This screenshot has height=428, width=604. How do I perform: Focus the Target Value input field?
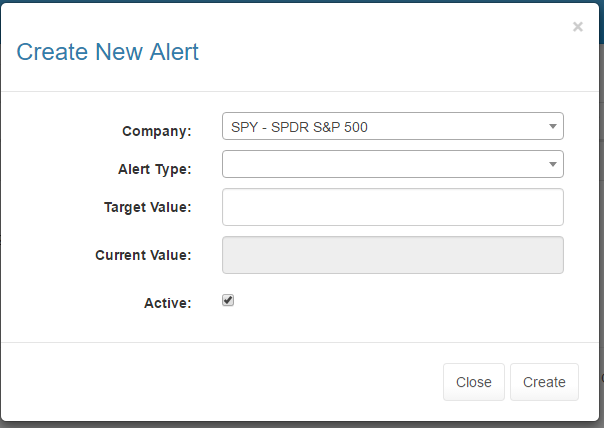(x=392, y=207)
